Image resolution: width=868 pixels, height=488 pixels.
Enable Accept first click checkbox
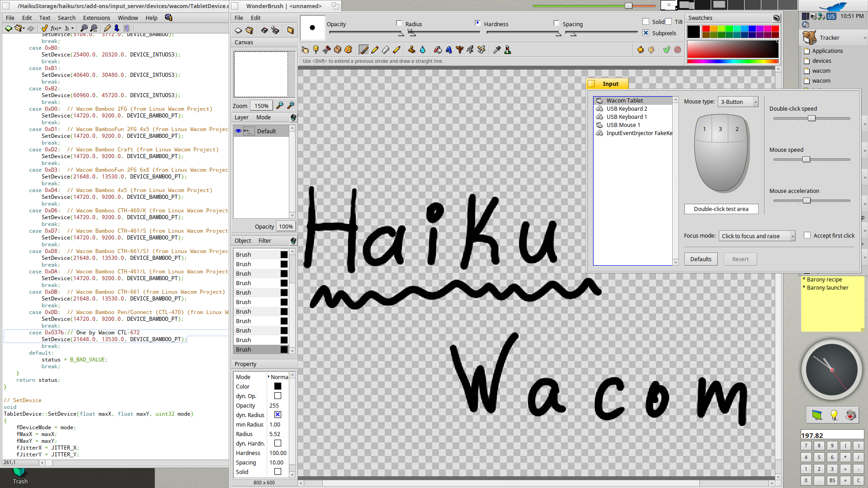pos(807,235)
